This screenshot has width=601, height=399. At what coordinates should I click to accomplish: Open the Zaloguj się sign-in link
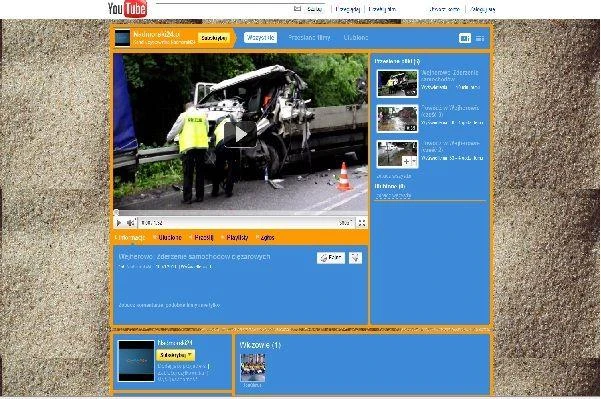[483, 9]
